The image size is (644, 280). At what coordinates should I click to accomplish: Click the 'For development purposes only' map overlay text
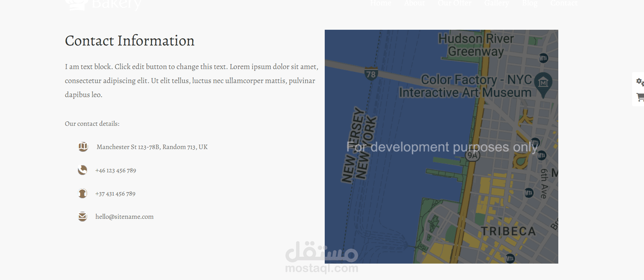tap(442, 147)
